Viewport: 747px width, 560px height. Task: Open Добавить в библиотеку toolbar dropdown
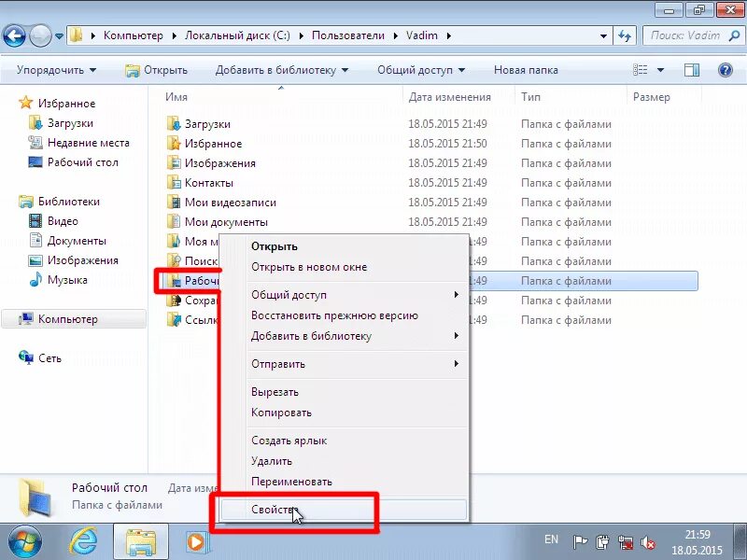282,70
